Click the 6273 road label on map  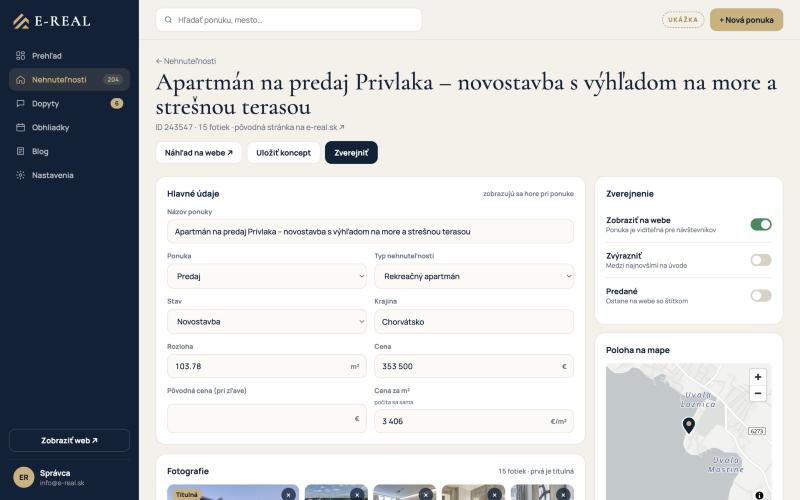(x=757, y=431)
